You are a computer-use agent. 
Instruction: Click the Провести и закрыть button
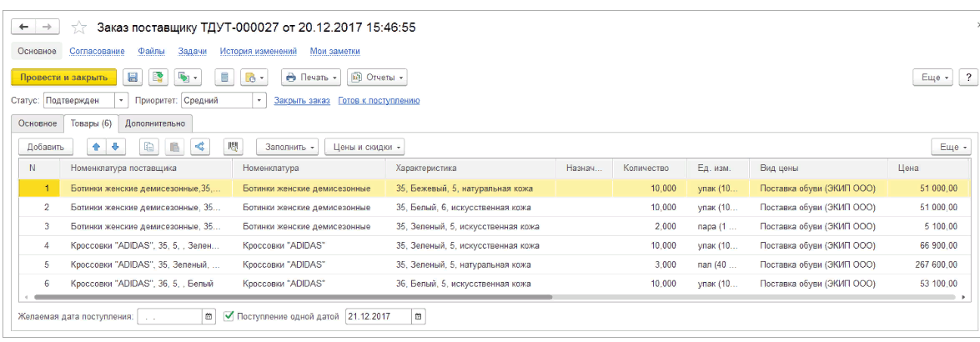pos(63,78)
